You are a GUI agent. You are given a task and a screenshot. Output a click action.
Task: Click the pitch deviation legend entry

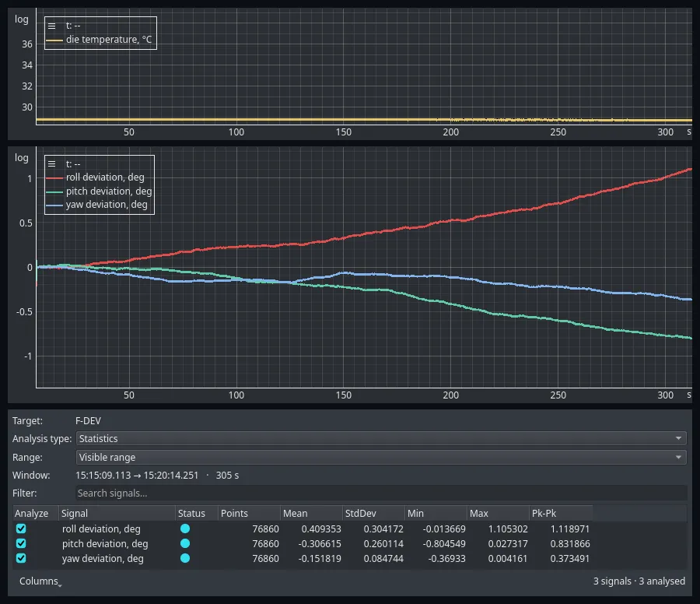[x=99, y=191]
